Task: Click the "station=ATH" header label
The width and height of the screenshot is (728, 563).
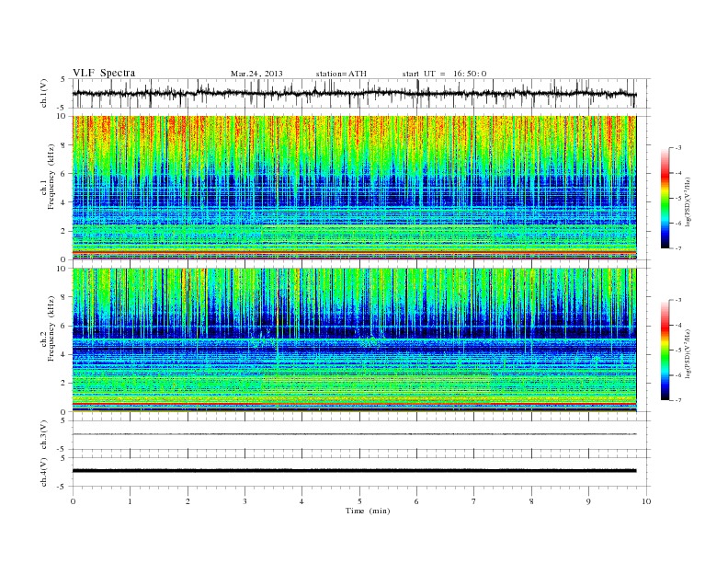Action: click(x=341, y=74)
